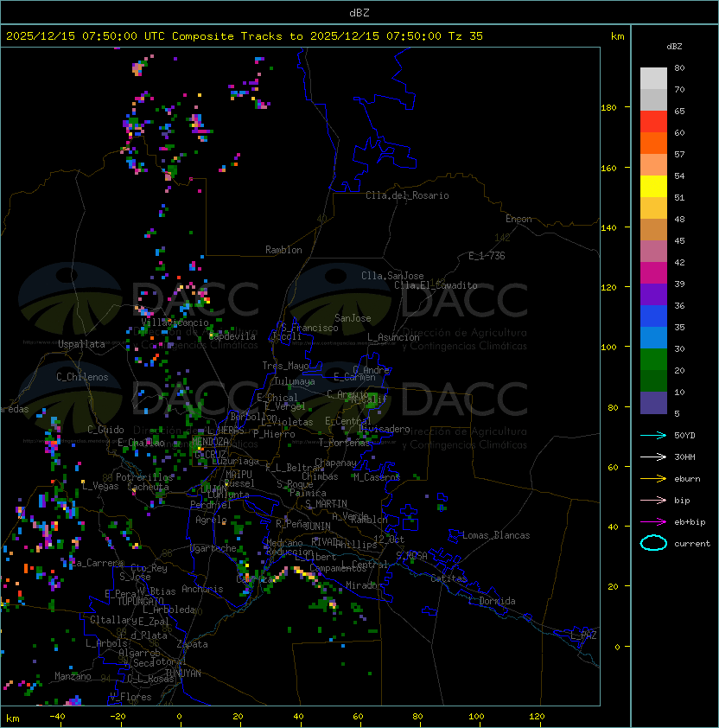Click the pink bip arrow symbol
Viewport: 719px width, 728px height.
(x=653, y=500)
